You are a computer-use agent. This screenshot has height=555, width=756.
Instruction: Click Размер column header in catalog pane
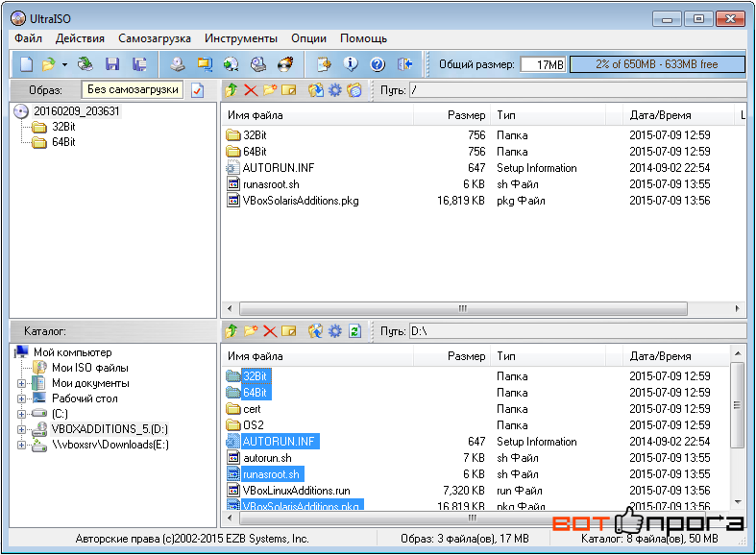pyautogui.click(x=451, y=356)
